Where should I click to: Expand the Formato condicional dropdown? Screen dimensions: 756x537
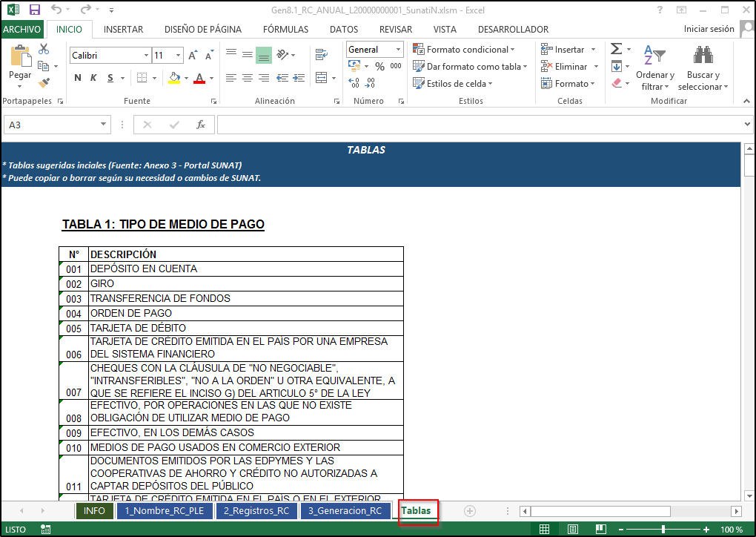[469, 50]
